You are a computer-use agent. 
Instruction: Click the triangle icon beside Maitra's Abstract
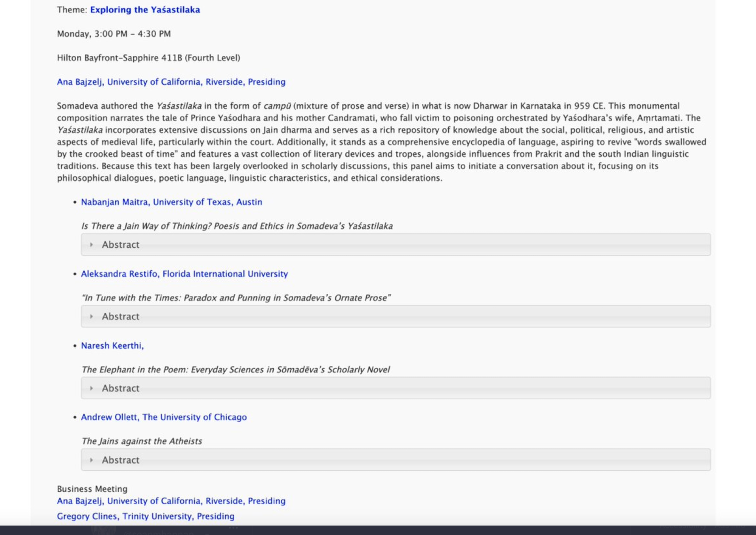[91, 245]
